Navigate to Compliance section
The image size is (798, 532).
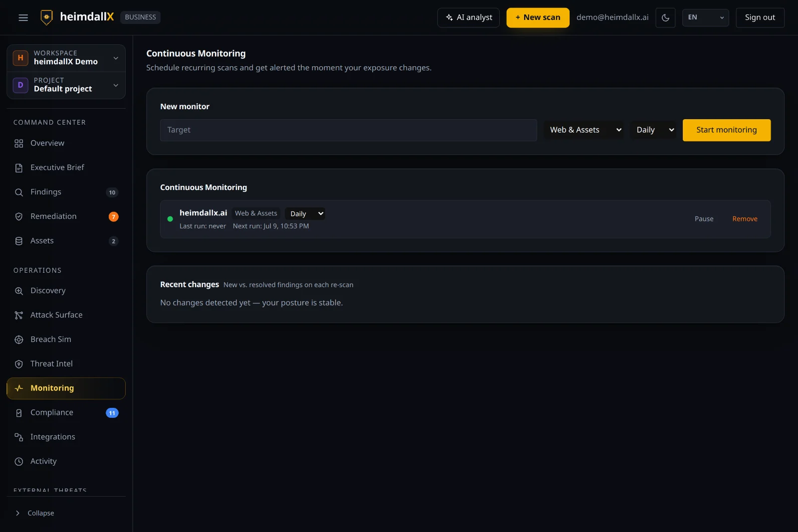pyautogui.click(x=66, y=413)
